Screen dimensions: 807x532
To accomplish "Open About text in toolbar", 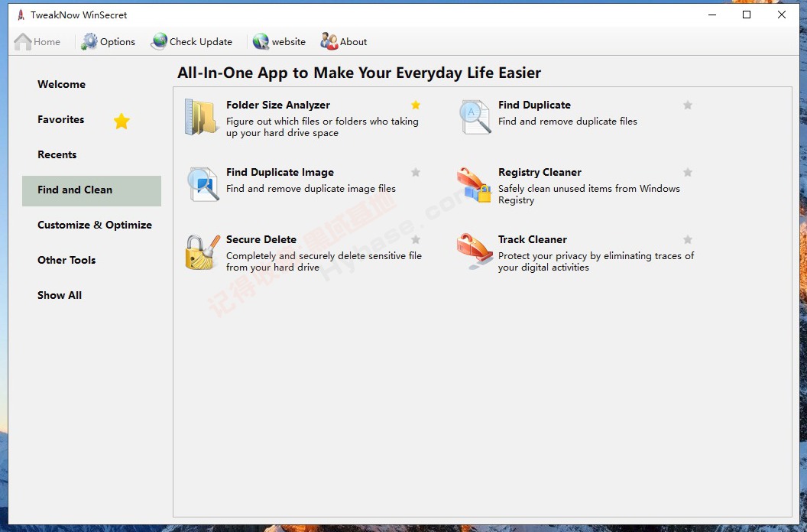I will (x=353, y=42).
